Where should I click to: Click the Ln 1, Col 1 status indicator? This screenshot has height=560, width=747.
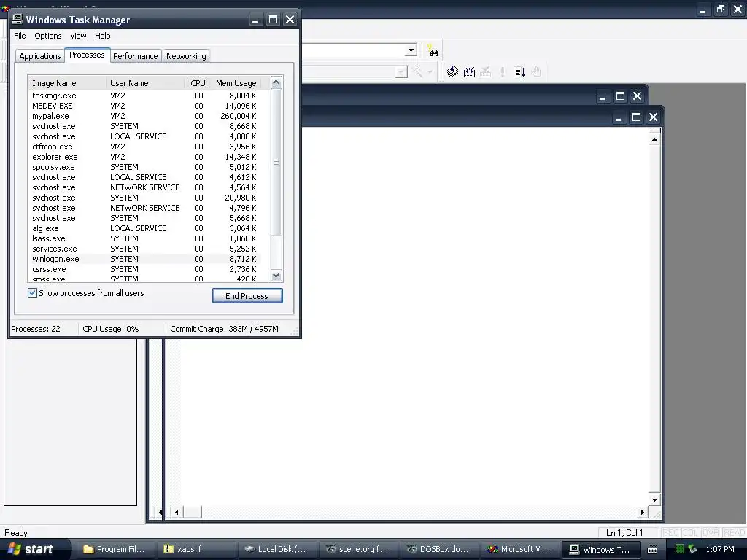pos(624,533)
